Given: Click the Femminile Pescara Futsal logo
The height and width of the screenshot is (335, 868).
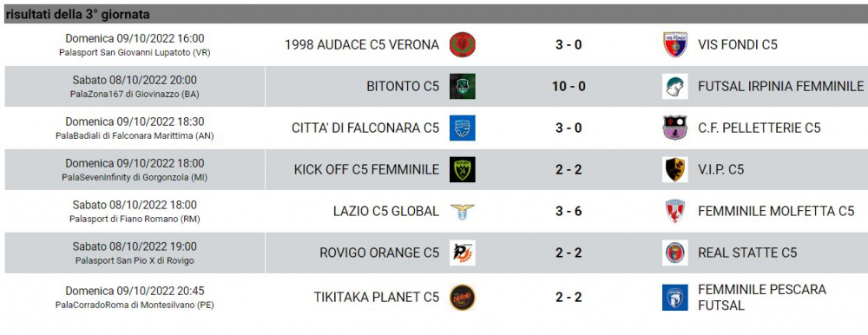Looking at the screenshot, I should pyautogui.click(x=675, y=298).
